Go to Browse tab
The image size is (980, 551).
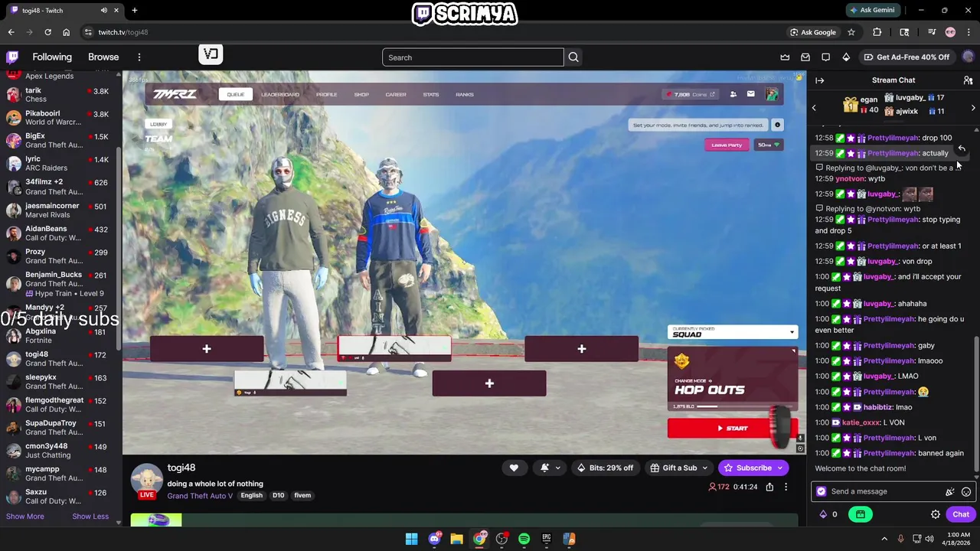coord(103,57)
